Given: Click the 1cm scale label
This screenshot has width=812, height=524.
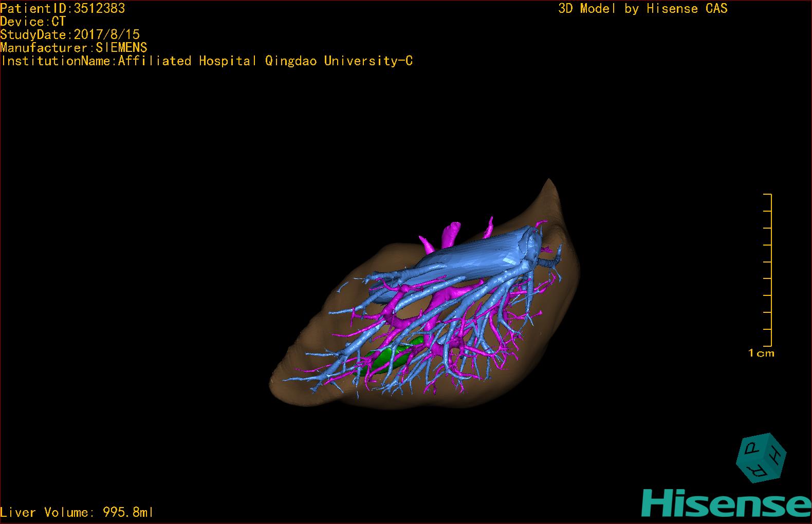Looking at the screenshot, I should click(761, 353).
